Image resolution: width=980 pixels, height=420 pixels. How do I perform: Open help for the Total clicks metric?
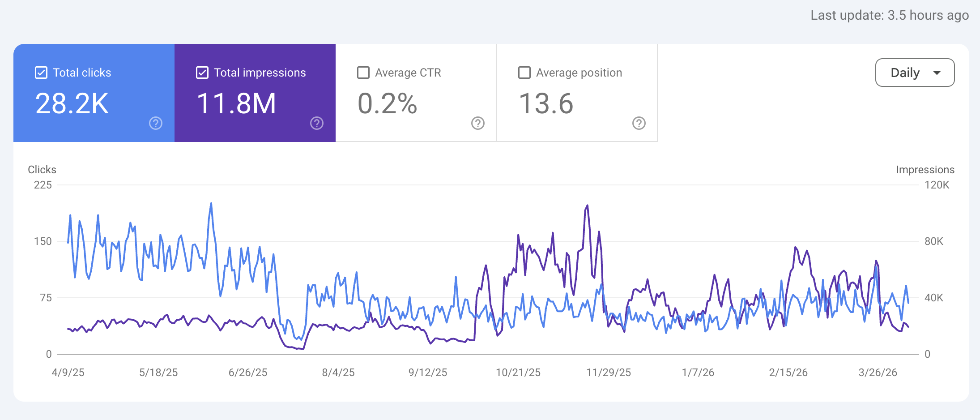tap(155, 123)
